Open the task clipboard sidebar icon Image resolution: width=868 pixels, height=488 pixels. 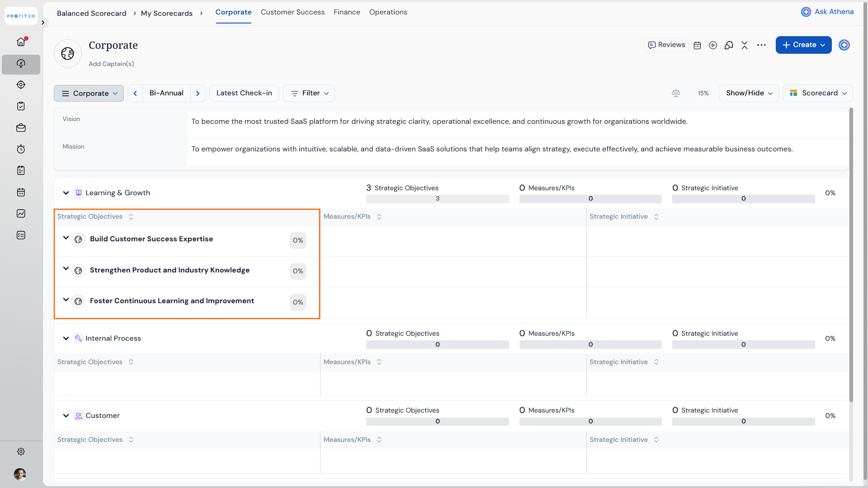21,106
